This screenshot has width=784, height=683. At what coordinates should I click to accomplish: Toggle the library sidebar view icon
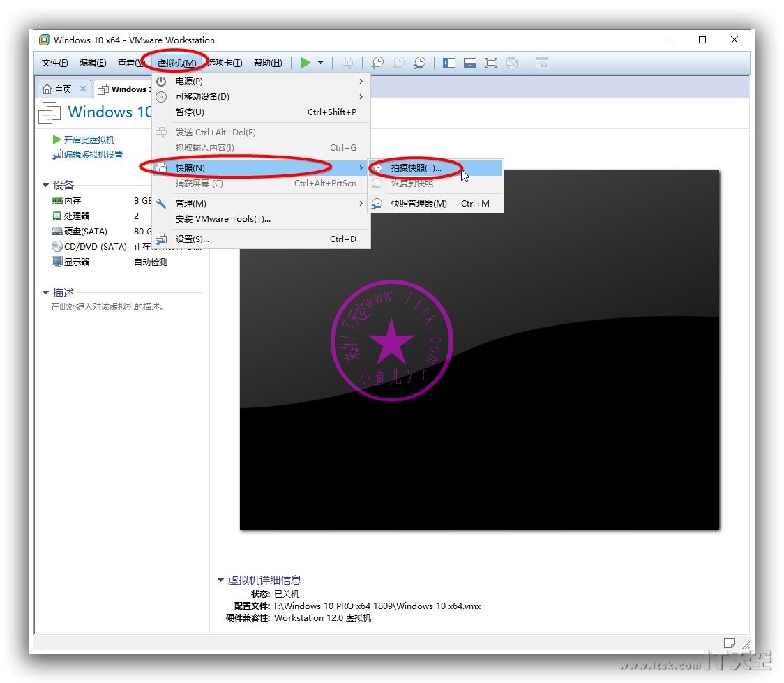click(x=449, y=63)
